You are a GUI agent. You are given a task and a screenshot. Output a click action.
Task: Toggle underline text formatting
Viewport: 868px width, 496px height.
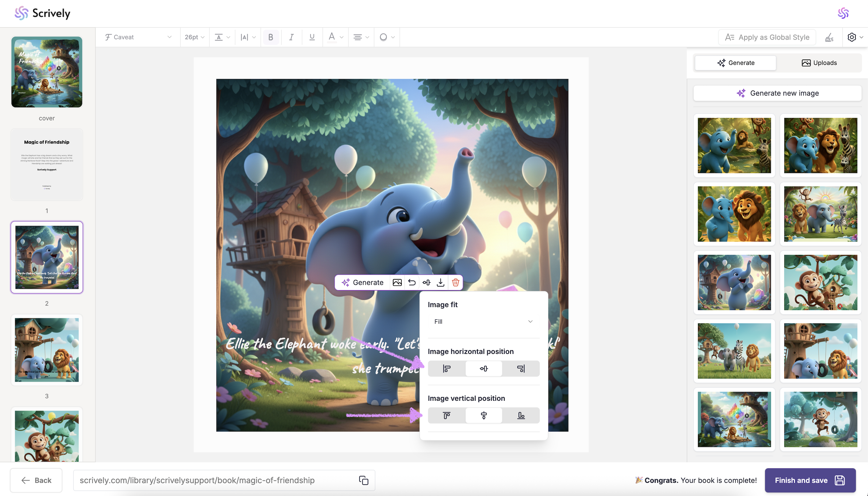tap(312, 37)
